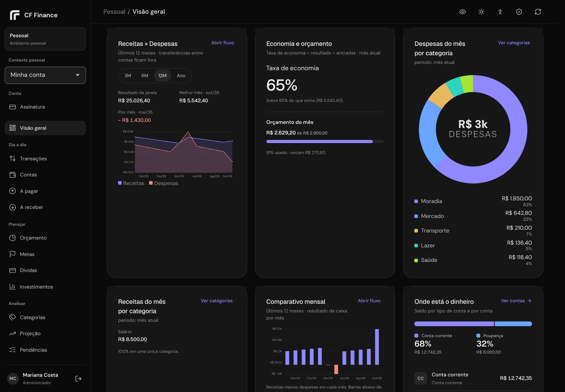Click the Mariana Costa MC avatar
Viewport: 565px width, 392px height.
point(13,379)
